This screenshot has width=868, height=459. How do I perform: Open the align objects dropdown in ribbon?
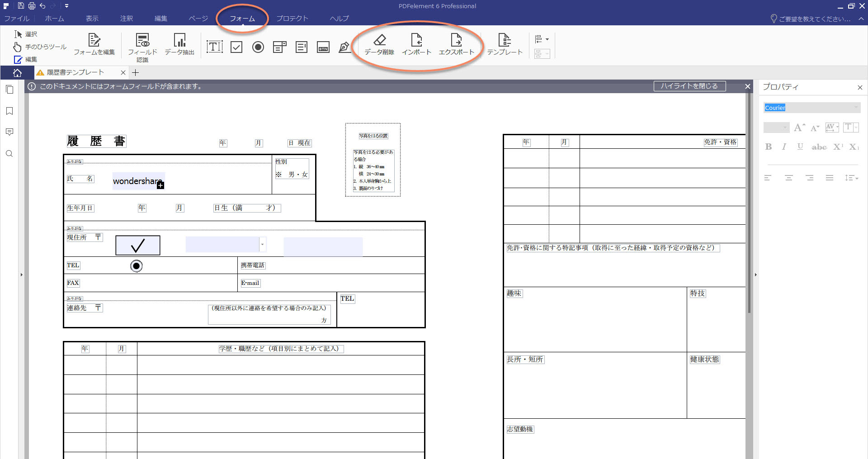(x=542, y=39)
